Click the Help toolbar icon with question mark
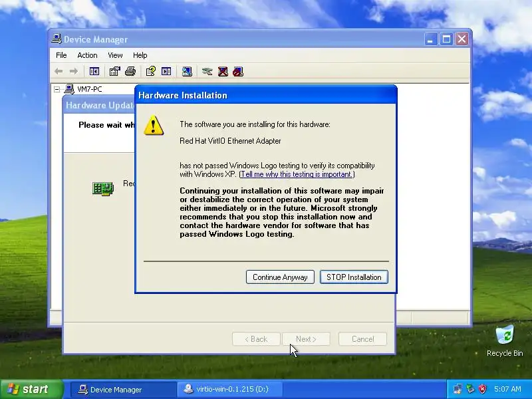The height and width of the screenshot is (399, 532). pos(151,71)
